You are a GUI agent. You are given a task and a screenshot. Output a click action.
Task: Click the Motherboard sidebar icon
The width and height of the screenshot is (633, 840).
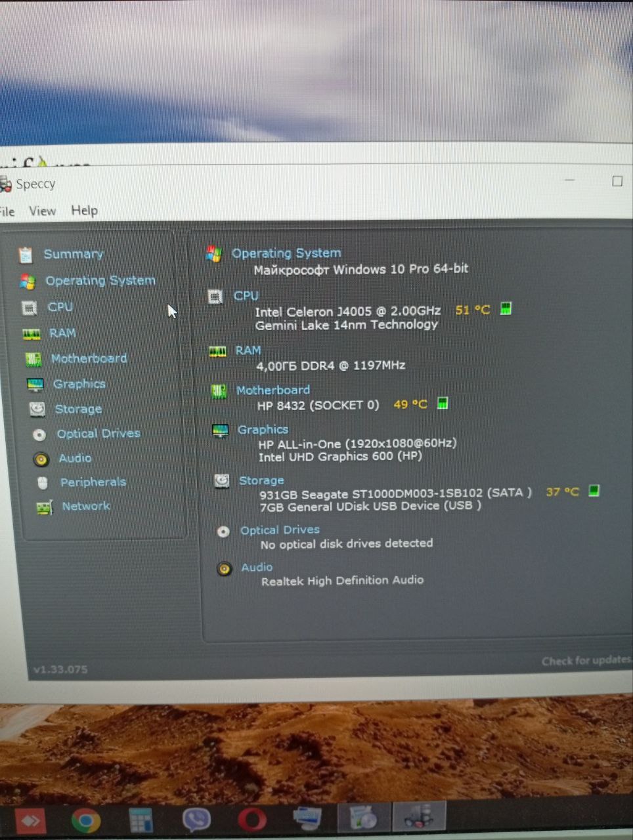tap(33, 360)
